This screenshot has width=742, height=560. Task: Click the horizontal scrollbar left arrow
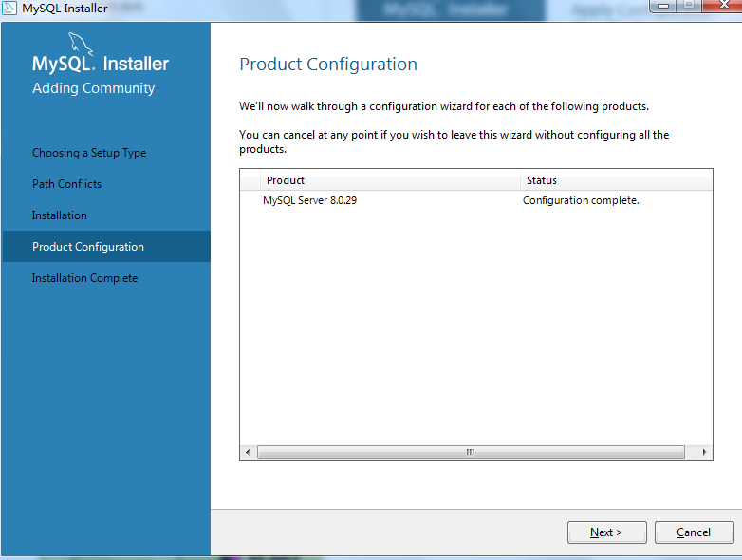(x=248, y=452)
